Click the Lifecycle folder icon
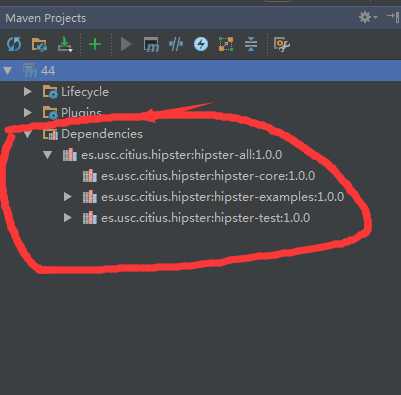 click(x=50, y=92)
